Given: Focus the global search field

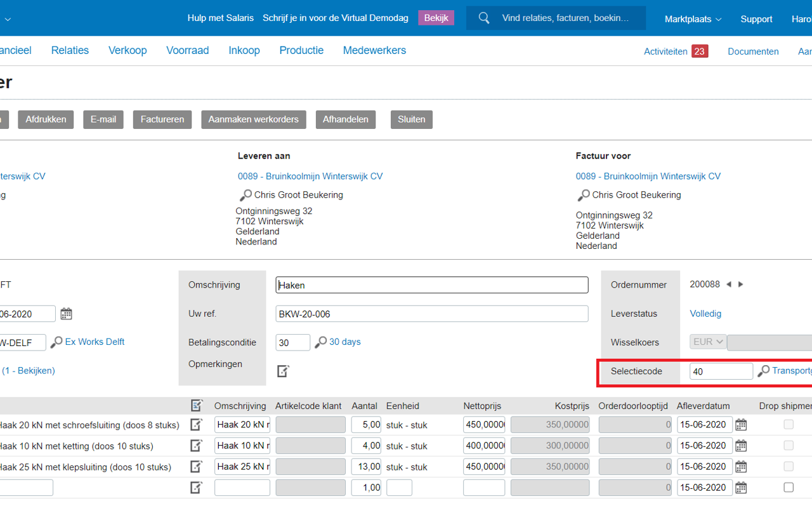Looking at the screenshot, I should [556, 18].
